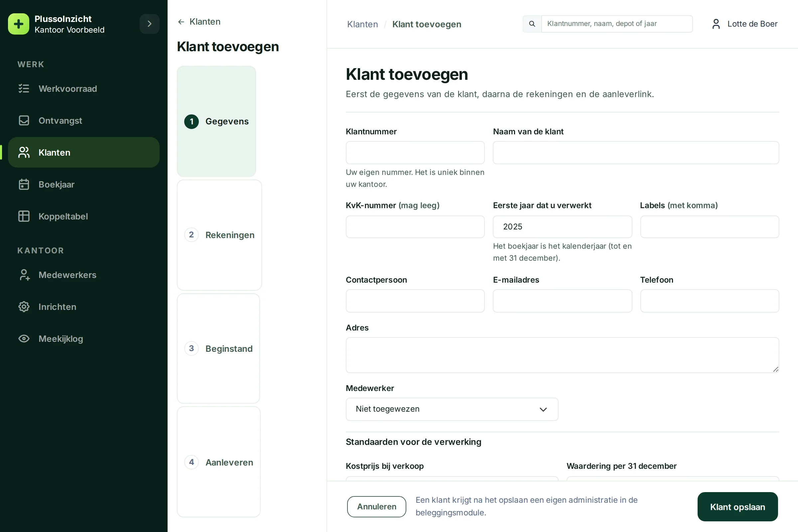Click the user profile icon in the header
Image resolution: width=798 pixels, height=532 pixels.
tap(716, 24)
